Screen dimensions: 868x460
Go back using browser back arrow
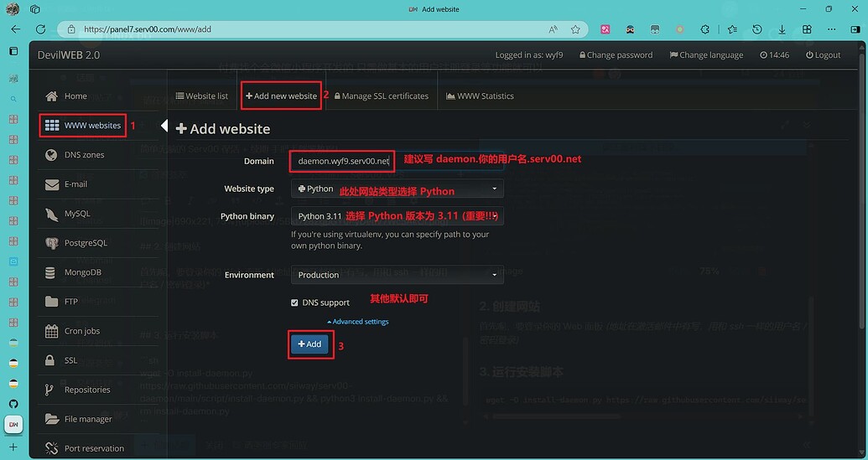pyautogui.click(x=15, y=29)
